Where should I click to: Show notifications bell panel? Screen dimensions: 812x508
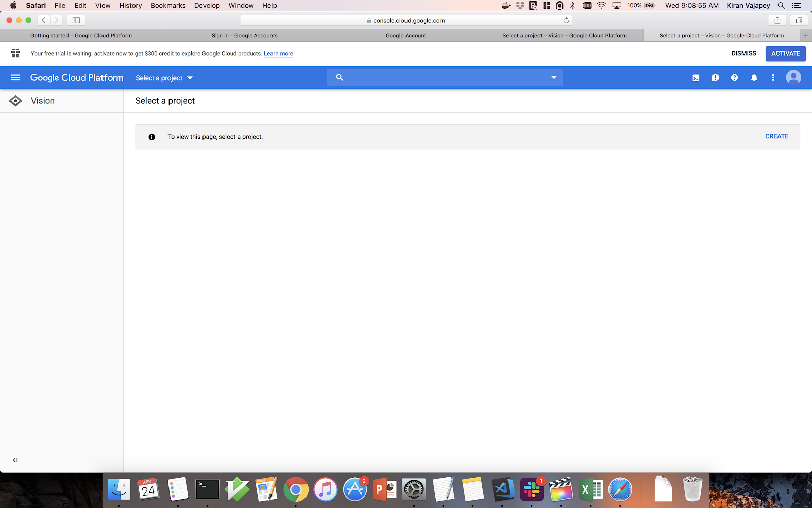click(754, 78)
